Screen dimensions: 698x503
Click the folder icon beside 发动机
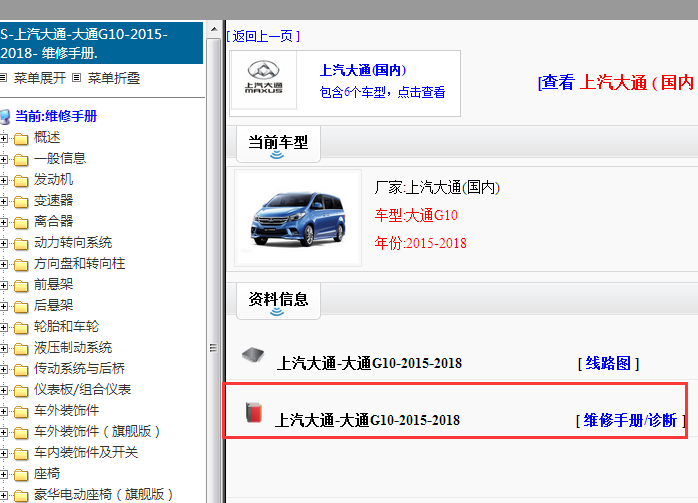(20, 181)
